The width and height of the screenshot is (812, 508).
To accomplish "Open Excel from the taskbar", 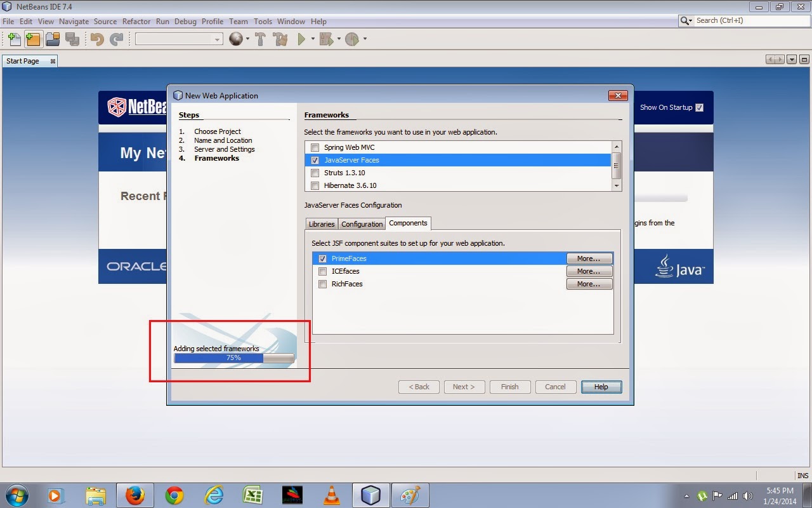I will click(253, 495).
